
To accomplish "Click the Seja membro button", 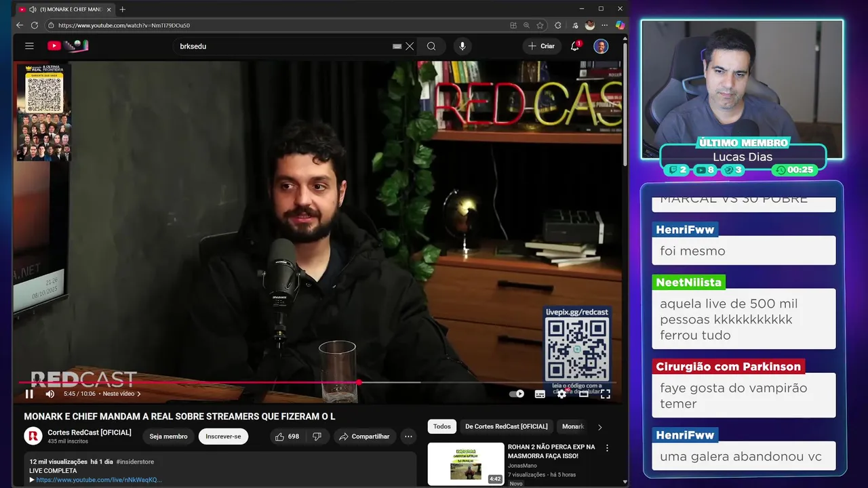I will click(x=168, y=436).
